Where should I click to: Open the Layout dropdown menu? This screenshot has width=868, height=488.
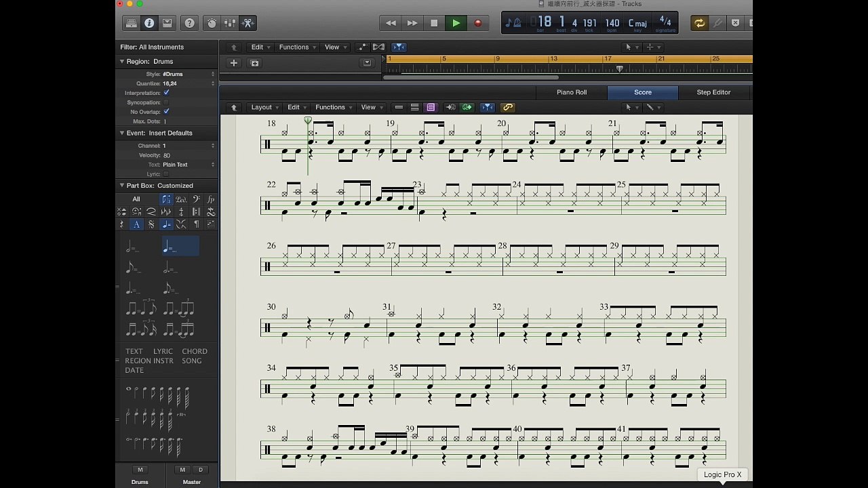pyautogui.click(x=264, y=107)
